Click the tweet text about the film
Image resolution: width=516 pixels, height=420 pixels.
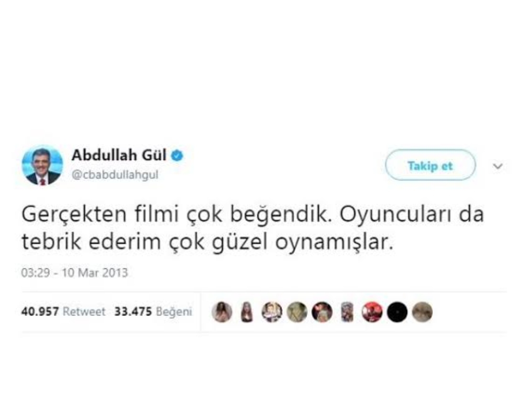252,228
